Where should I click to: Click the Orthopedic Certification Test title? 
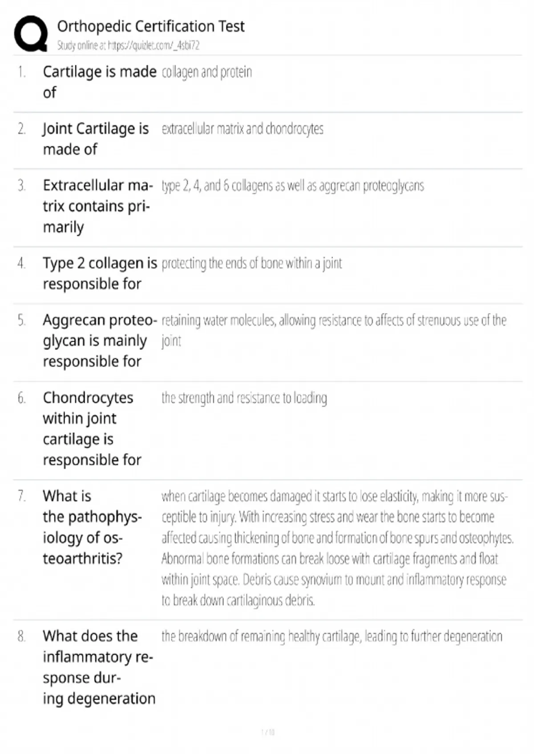click(150, 26)
